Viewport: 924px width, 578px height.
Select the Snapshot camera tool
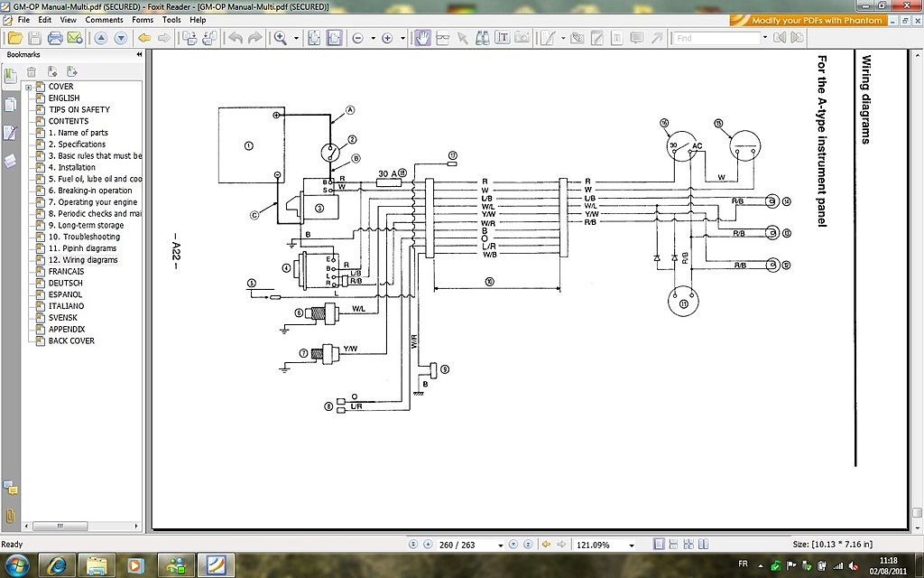(x=522, y=38)
